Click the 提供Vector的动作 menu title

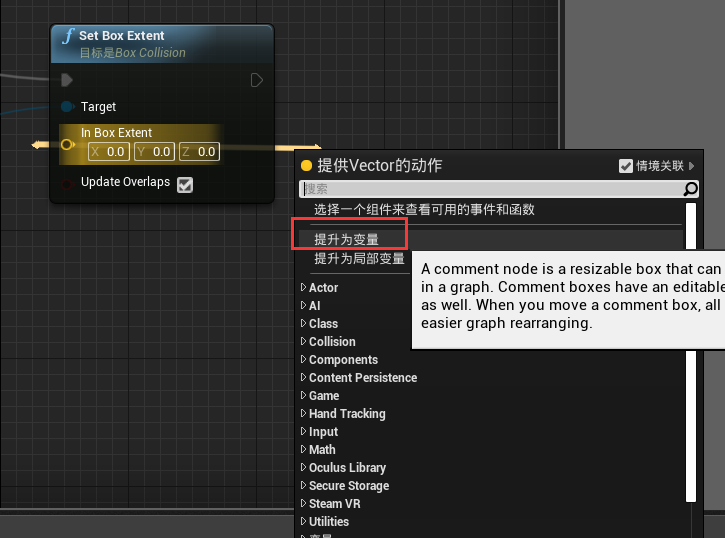[380, 165]
